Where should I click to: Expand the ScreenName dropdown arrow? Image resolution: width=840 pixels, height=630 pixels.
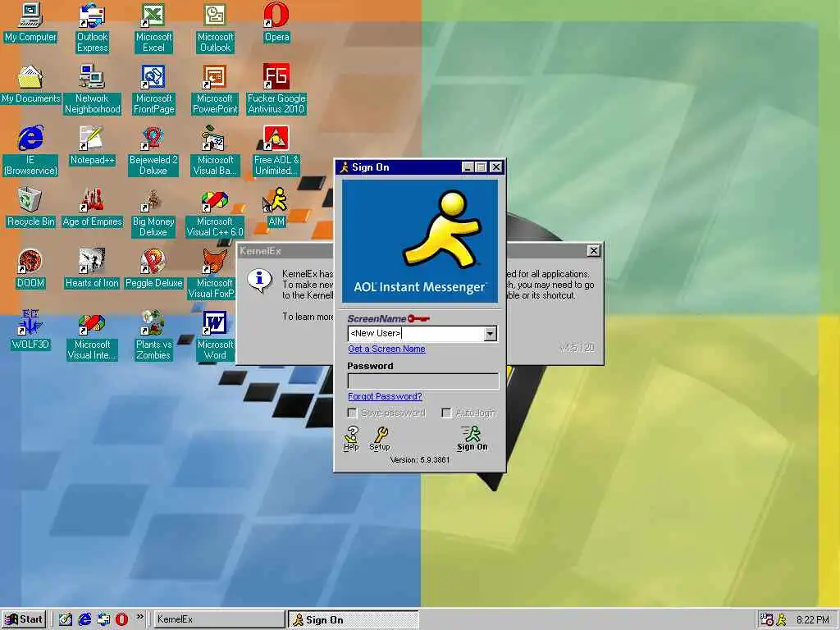[491, 334]
